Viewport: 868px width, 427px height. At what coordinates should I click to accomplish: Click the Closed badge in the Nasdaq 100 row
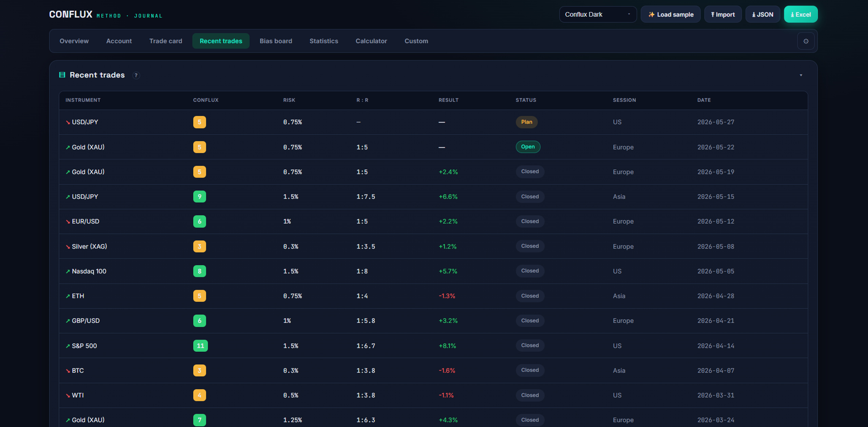(x=530, y=271)
